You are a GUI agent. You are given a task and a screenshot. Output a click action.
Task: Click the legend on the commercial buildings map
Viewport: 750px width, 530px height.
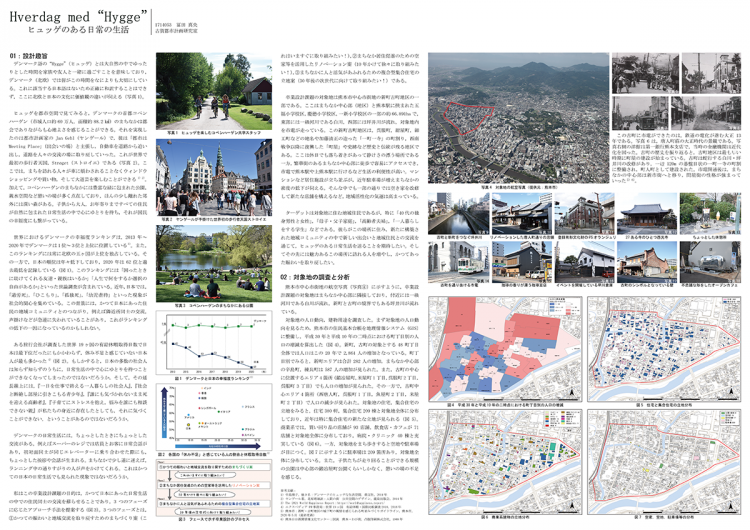point(562,419)
